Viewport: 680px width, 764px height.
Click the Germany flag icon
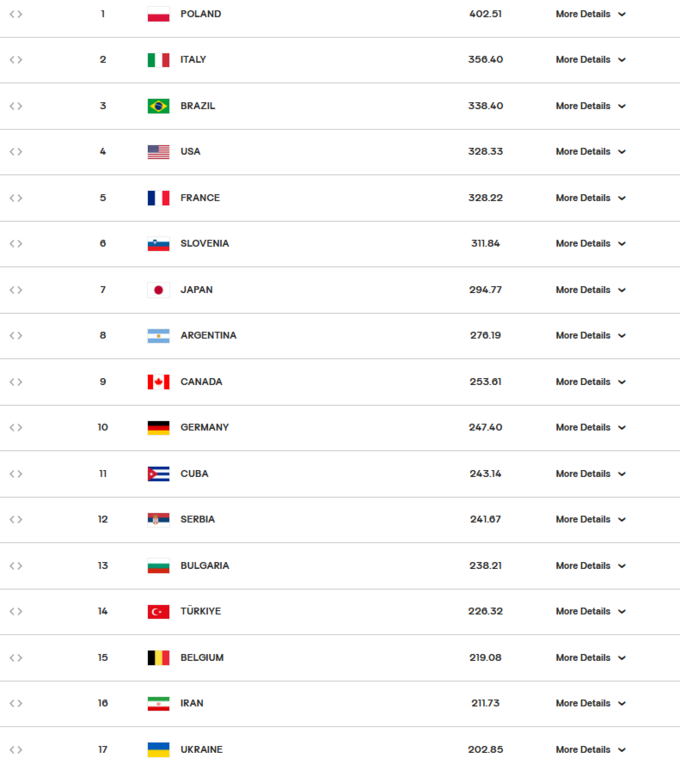[158, 428]
